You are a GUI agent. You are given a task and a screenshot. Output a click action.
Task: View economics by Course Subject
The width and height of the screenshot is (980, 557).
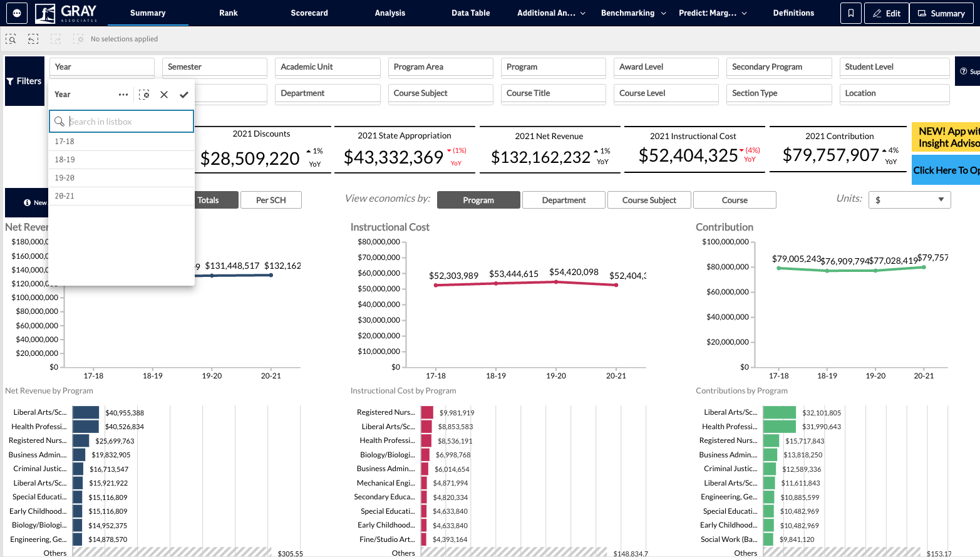pyautogui.click(x=649, y=200)
